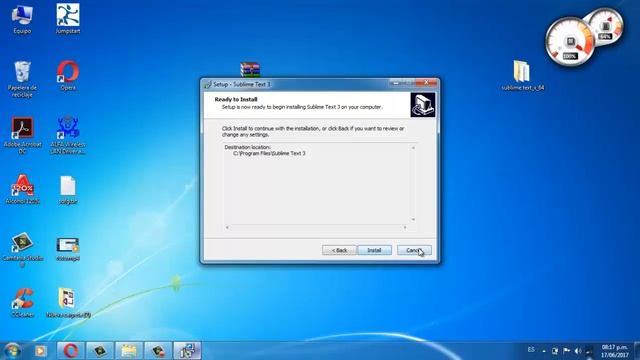Select the WinRAR archive icon behind the dialog
Image resolution: width=640 pixels, height=360 pixels.
pos(250,69)
